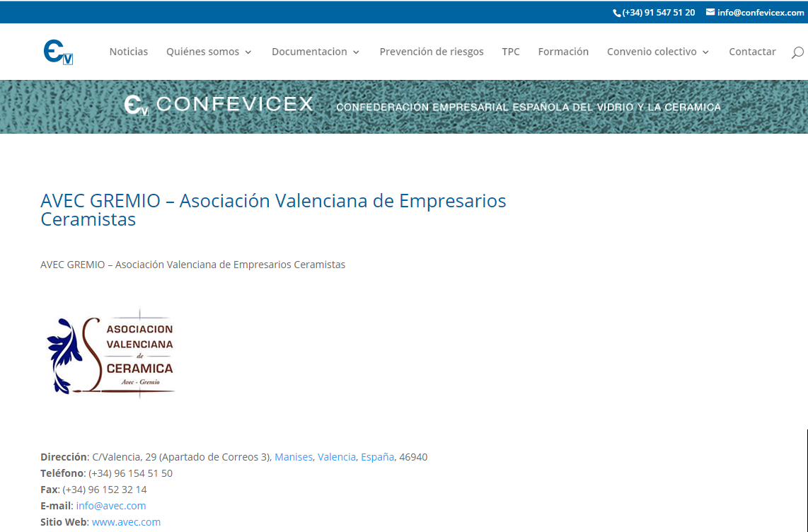Click the E-mail label
The height and width of the screenshot is (532, 808).
coord(56,506)
